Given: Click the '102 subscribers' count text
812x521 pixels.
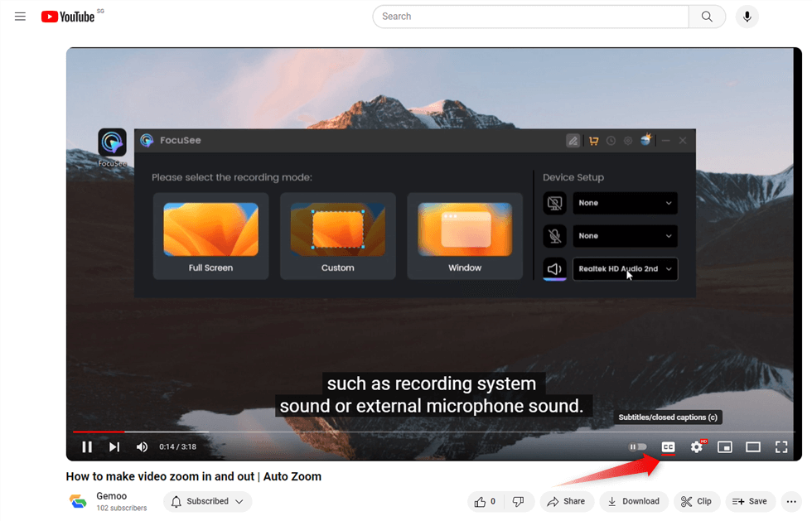Looking at the screenshot, I should point(122,508).
